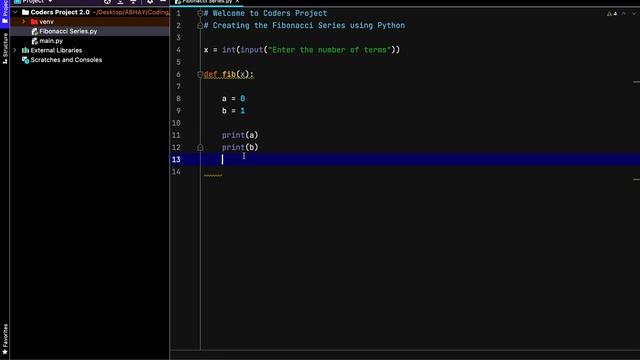Switch to the Fibonacci Series.py editor tab

click(207, 2)
